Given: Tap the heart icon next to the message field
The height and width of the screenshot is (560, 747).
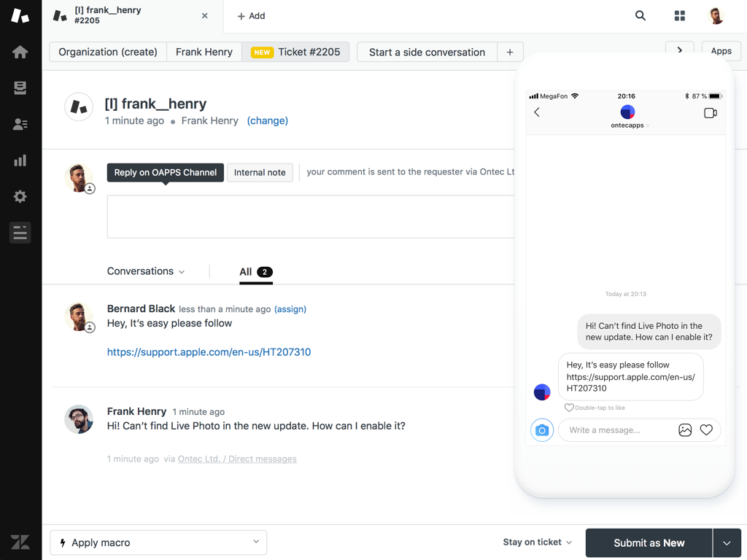Looking at the screenshot, I should [705, 430].
